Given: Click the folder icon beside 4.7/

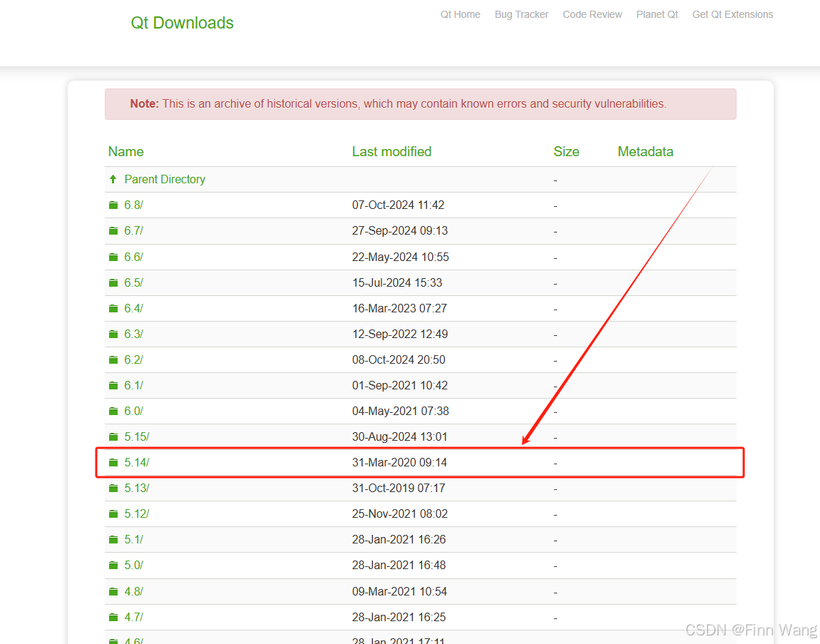Looking at the screenshot, I should (113, 618).
